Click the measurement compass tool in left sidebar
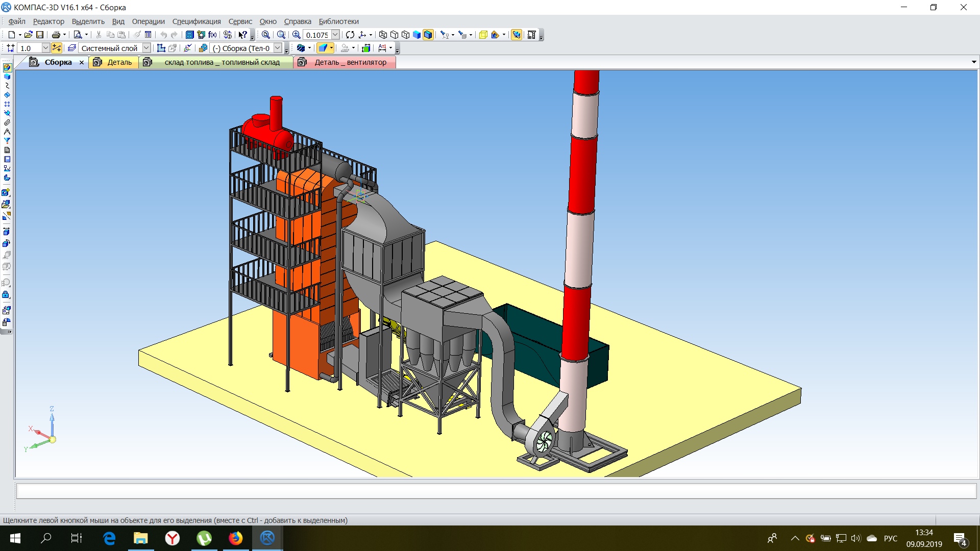 [7, 132]
